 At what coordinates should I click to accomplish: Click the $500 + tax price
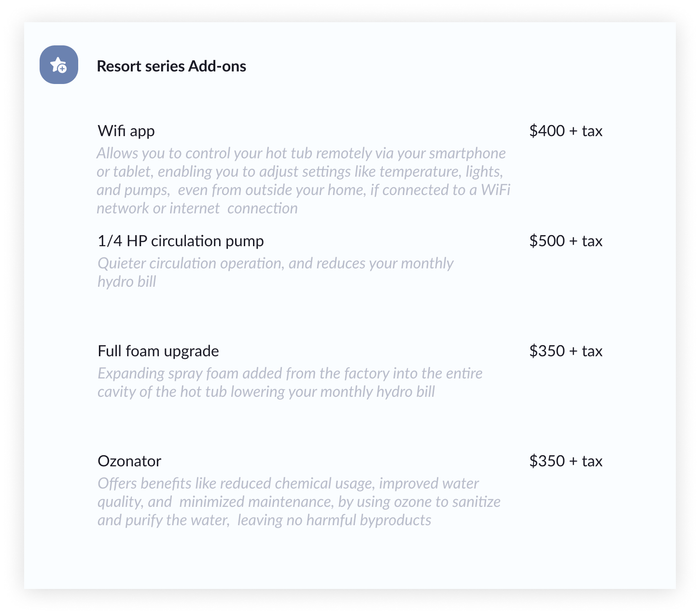pos(566,241)
